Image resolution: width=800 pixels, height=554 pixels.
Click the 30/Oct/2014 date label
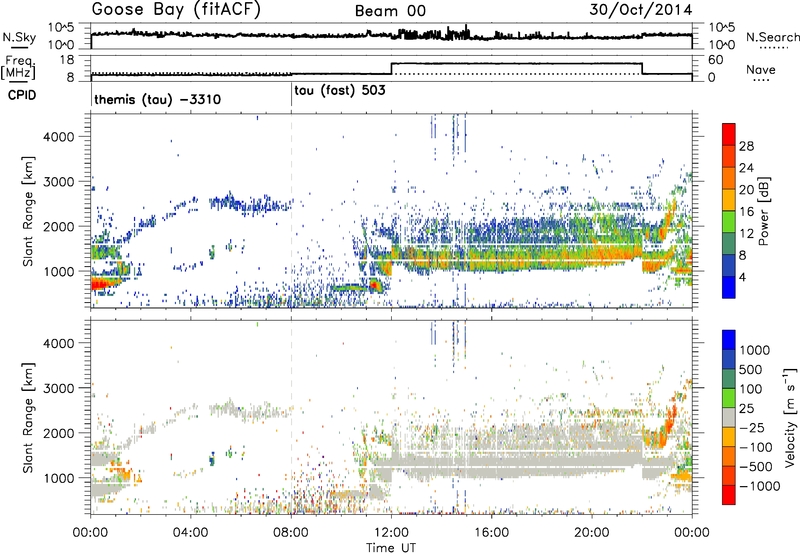click(x=641, y=10)
